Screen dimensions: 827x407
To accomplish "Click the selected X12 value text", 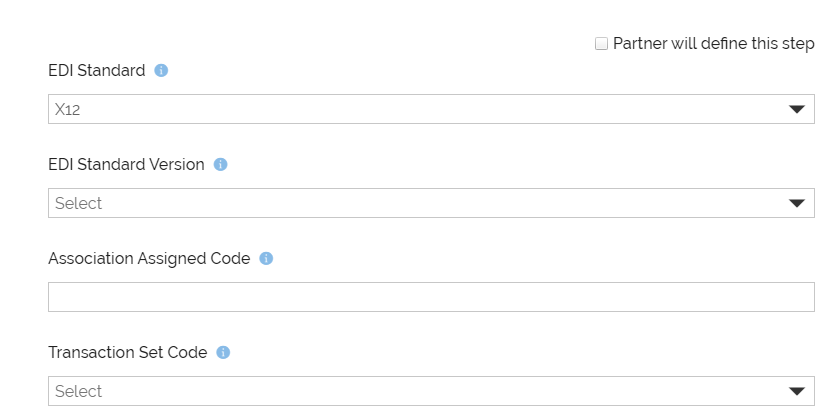I will 68,110.
